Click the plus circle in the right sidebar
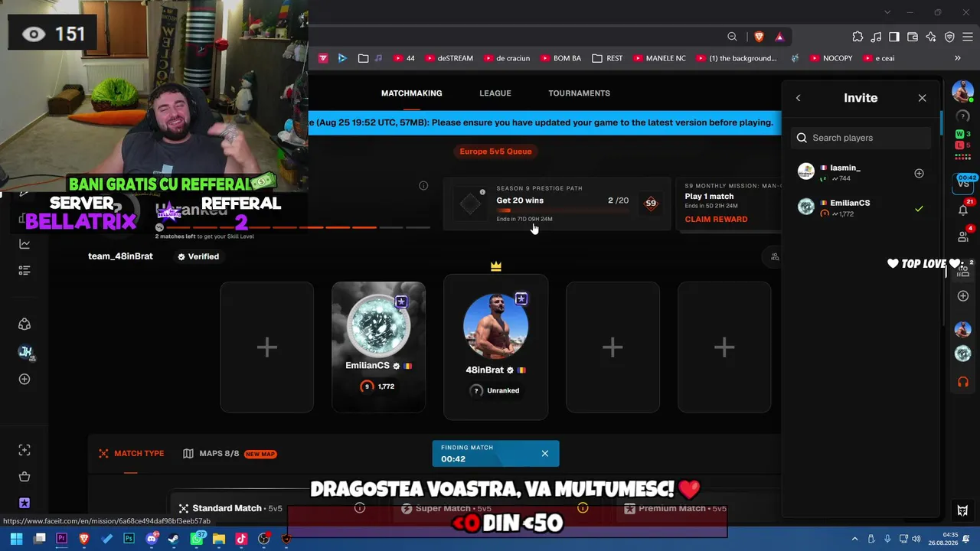 963,296
